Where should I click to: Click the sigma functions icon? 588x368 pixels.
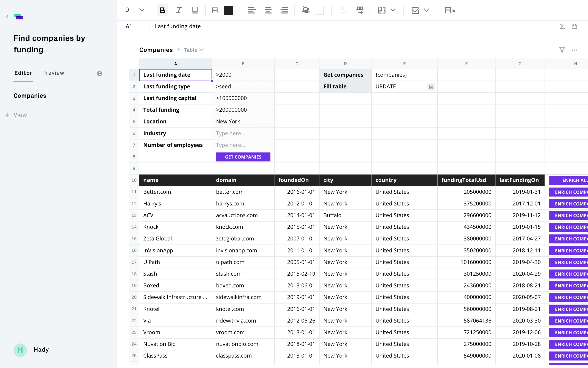(x=562, y=26)
